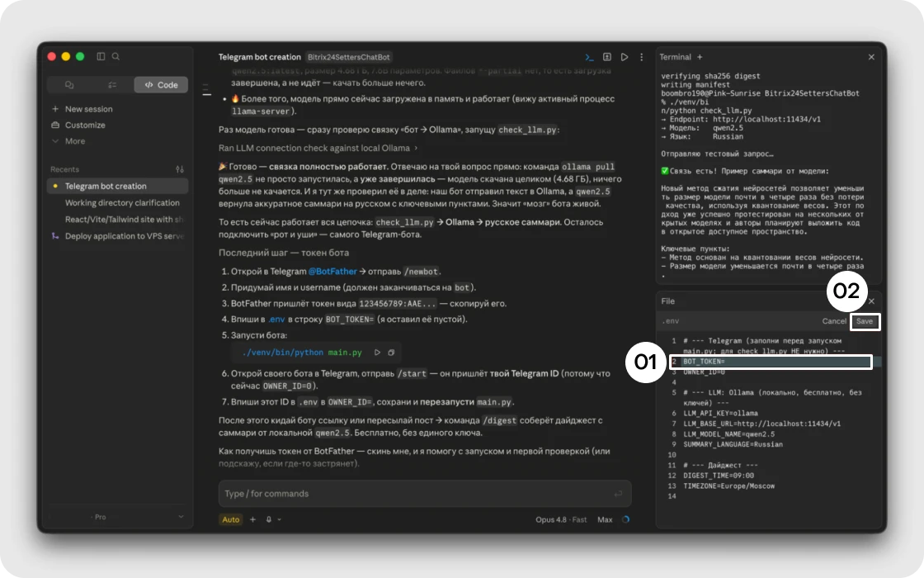Click the send return-arrow icon

[x=618, y=494]
